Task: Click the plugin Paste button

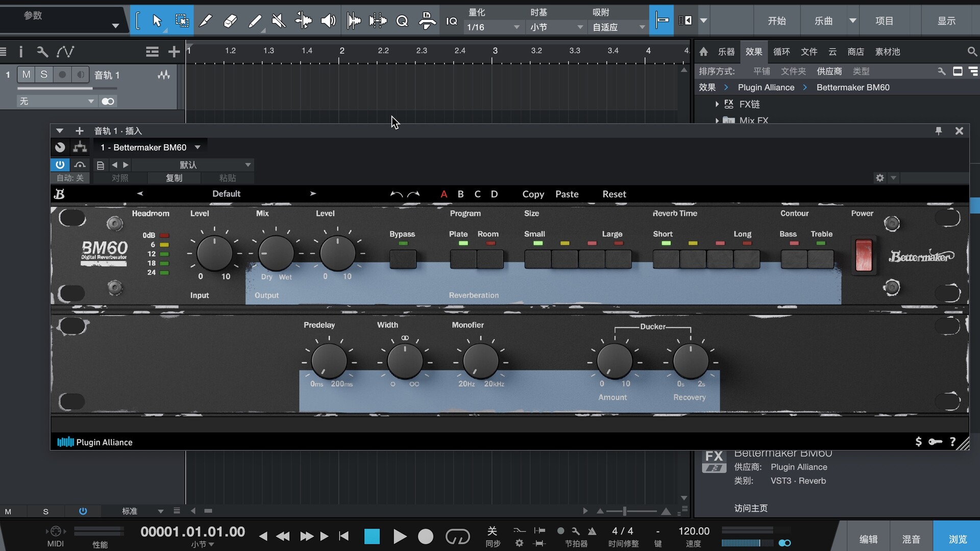Action: click(x=567, y=194)
